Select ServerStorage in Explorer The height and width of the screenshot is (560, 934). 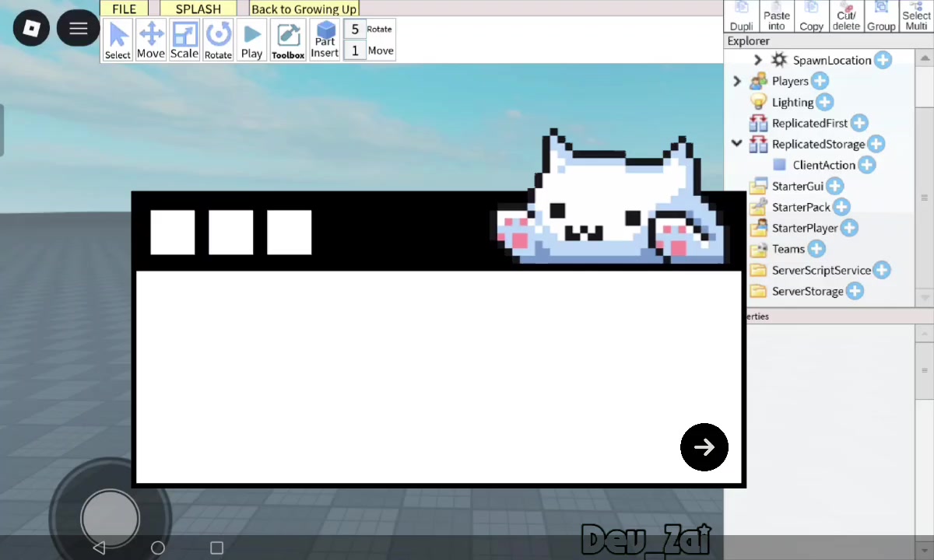coord(807,291)
